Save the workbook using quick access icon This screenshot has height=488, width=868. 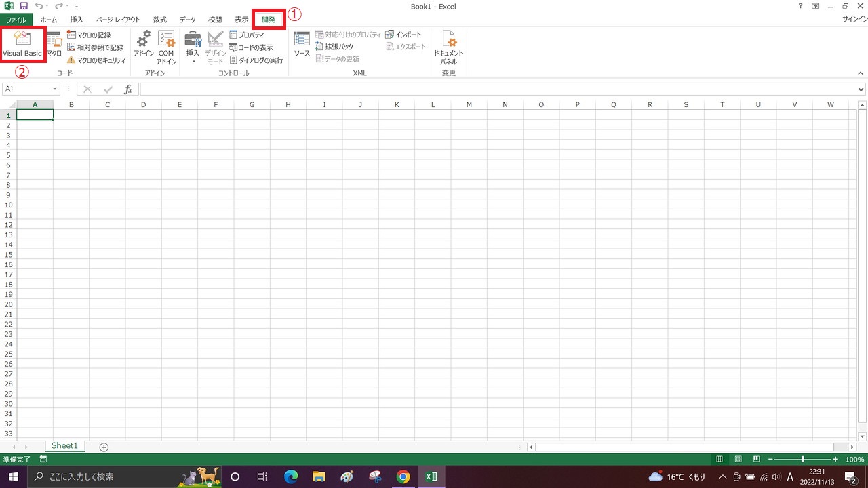[x=24, y=6]
